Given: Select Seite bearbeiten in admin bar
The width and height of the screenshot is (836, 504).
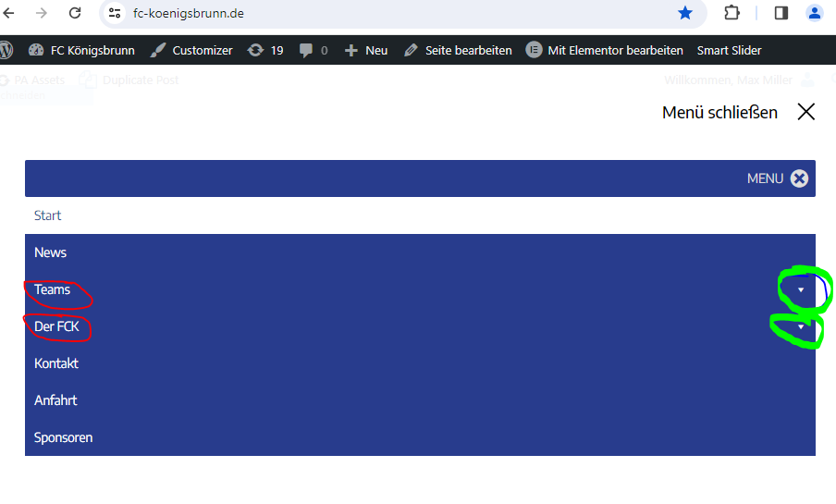Looking at the screenshot, I should pos(458,50).
